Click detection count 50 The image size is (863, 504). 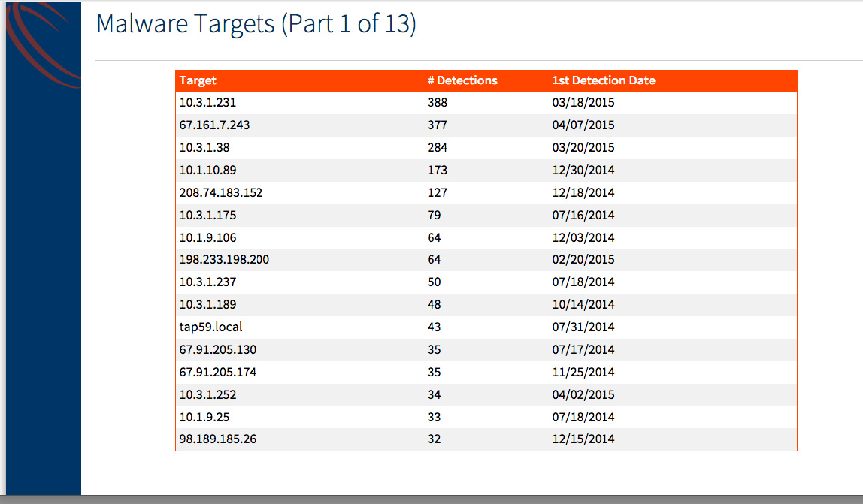[x=435, y=282]
